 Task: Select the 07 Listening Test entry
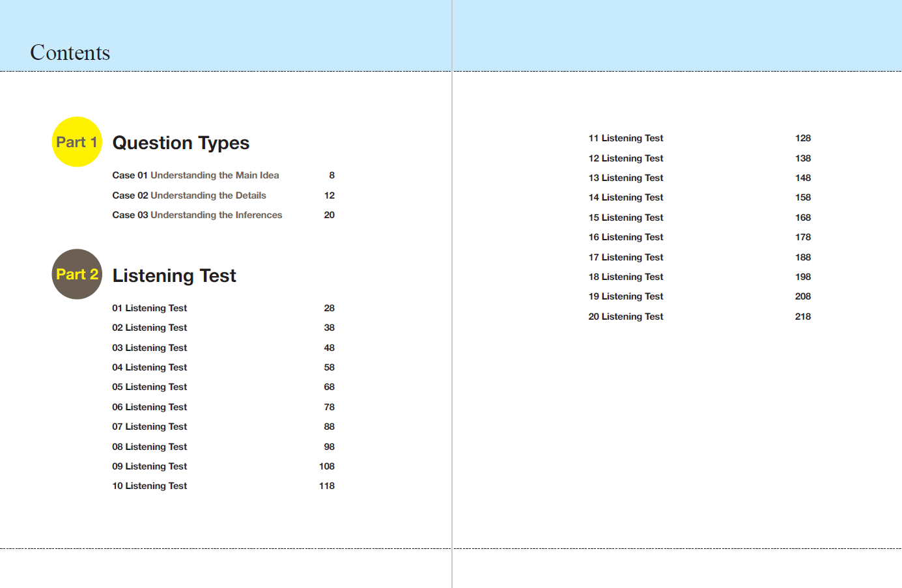tap(150, 427)
